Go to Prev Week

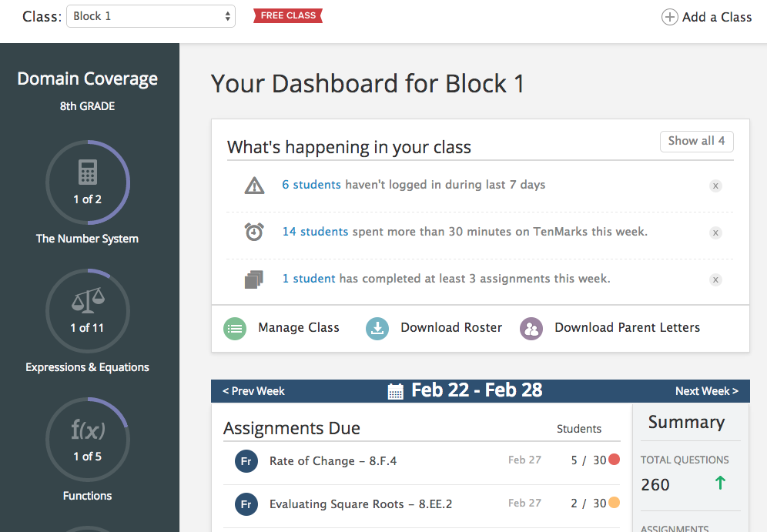tap(253, 391)
